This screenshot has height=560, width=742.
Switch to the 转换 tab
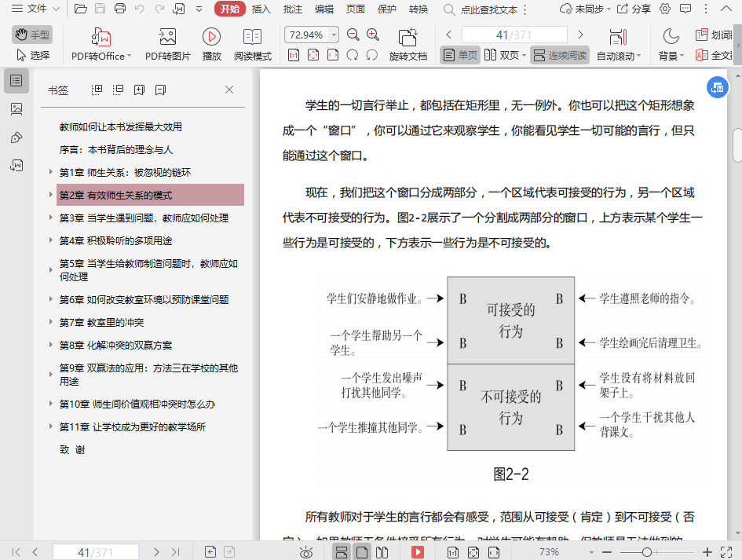419,9
